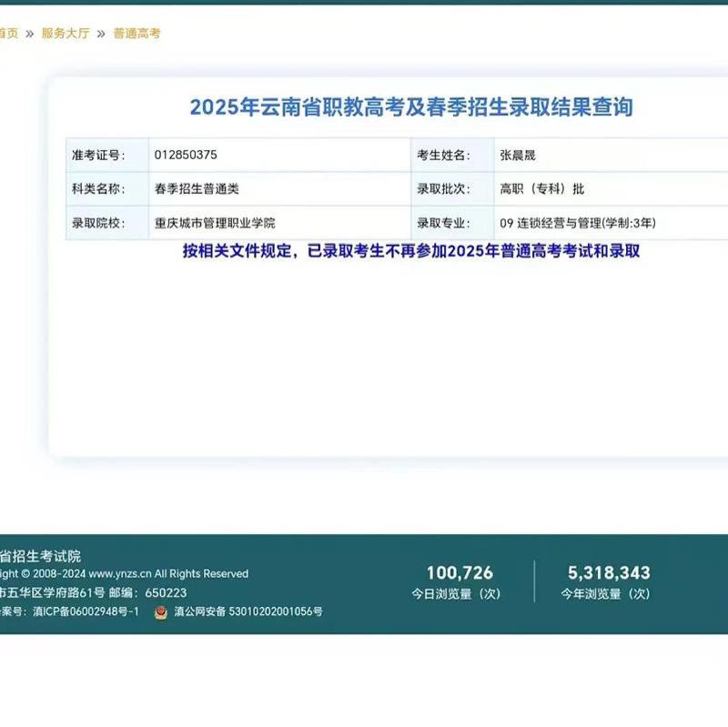The image size is (728, 727).
Task: Click the police badge icon in footer
Action: 160,611
